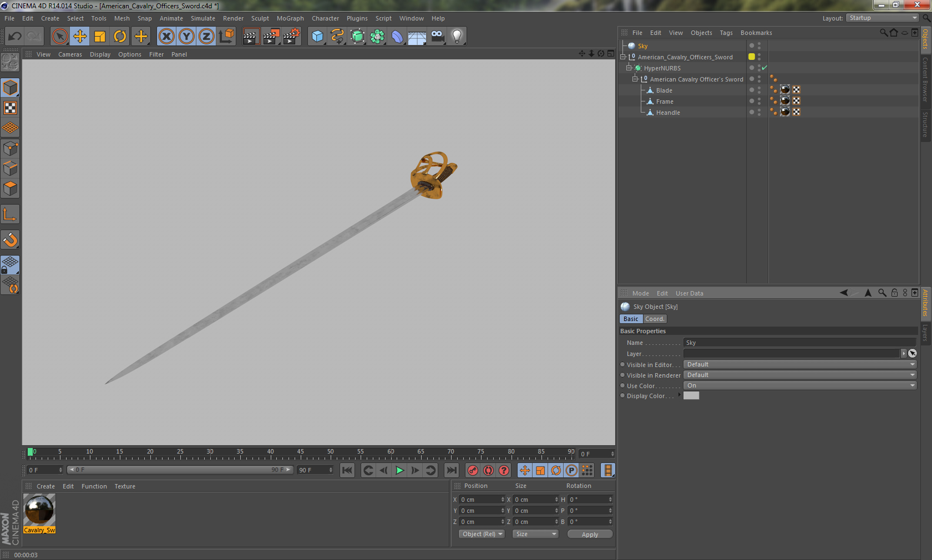Collapse the American_Cavalry_Officers_Sword tree node
This screenshot has height=560, width=932.
coord(623,57)
